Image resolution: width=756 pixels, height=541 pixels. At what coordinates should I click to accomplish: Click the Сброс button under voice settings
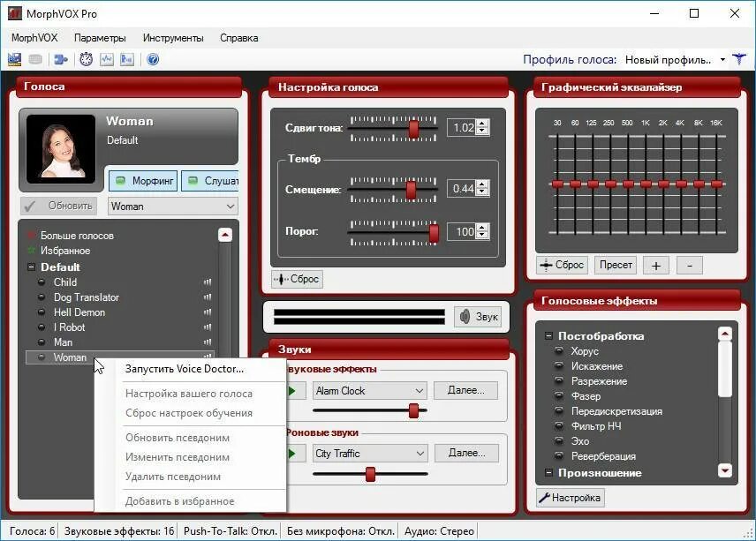[297, 279]
